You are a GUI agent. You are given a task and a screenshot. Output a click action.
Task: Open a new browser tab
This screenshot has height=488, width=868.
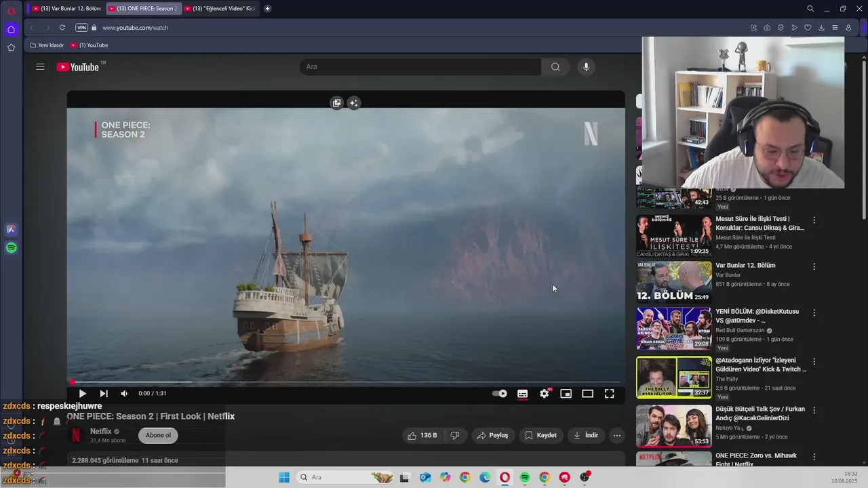pos(267,8)
